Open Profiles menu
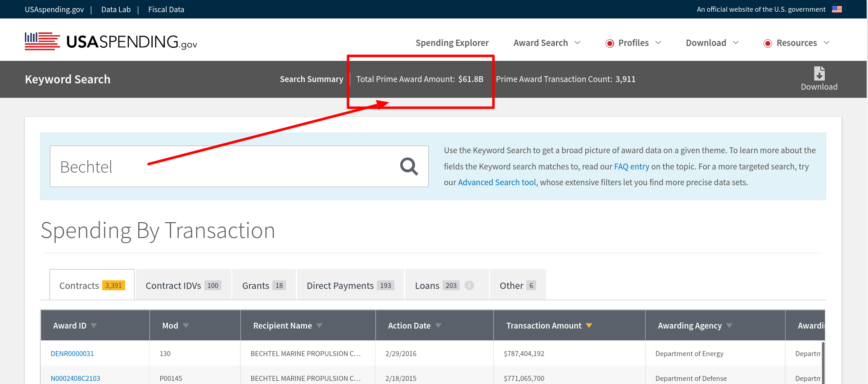868x384 pixels. point(633,43)
